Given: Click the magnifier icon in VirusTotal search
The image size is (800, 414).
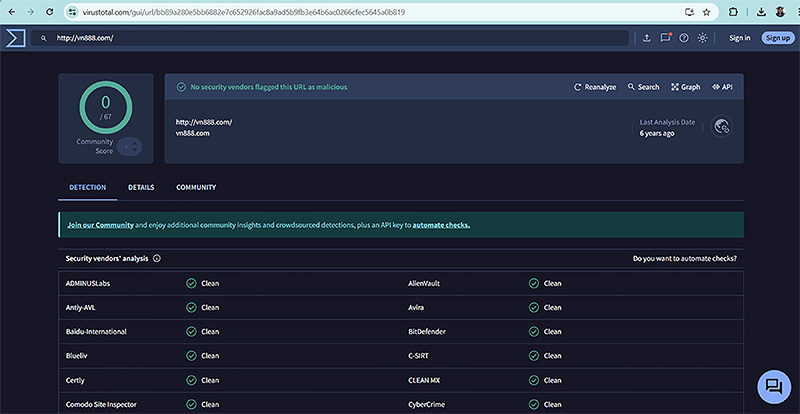Looking at the screenshot, I should click(44, 38).
